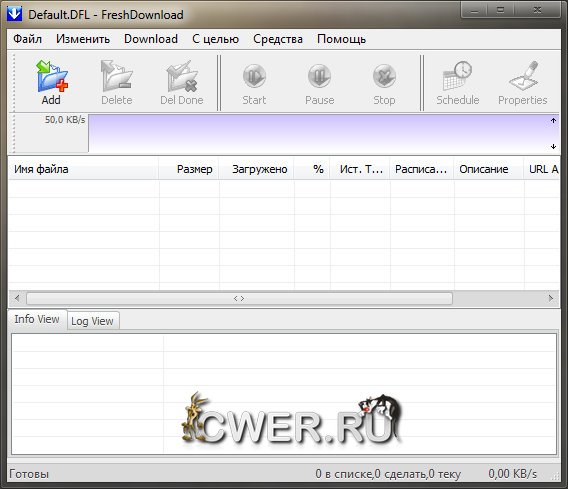The image size is (568, 489).
Task: Sort by % column header
Action: [x=312, y=169]
